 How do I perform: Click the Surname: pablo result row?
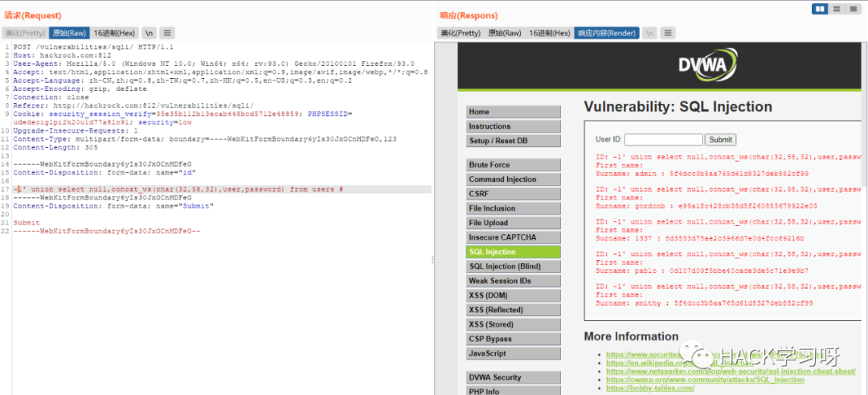point(702,270)
